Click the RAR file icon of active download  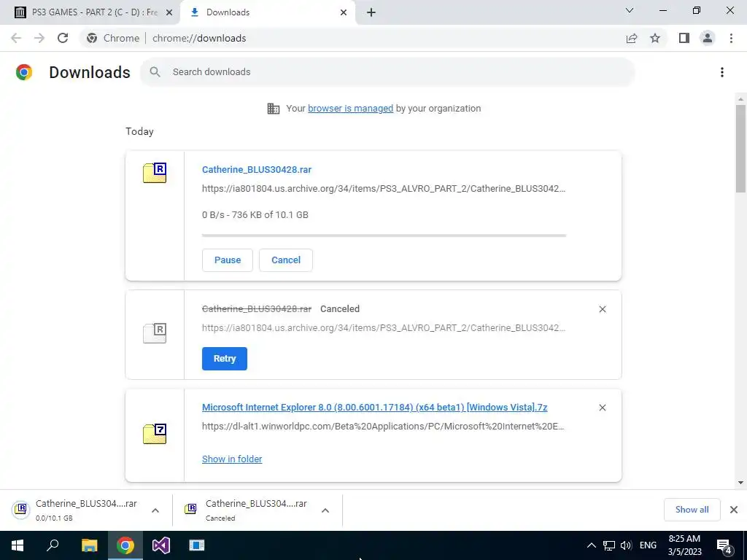[x=155, y=172]
